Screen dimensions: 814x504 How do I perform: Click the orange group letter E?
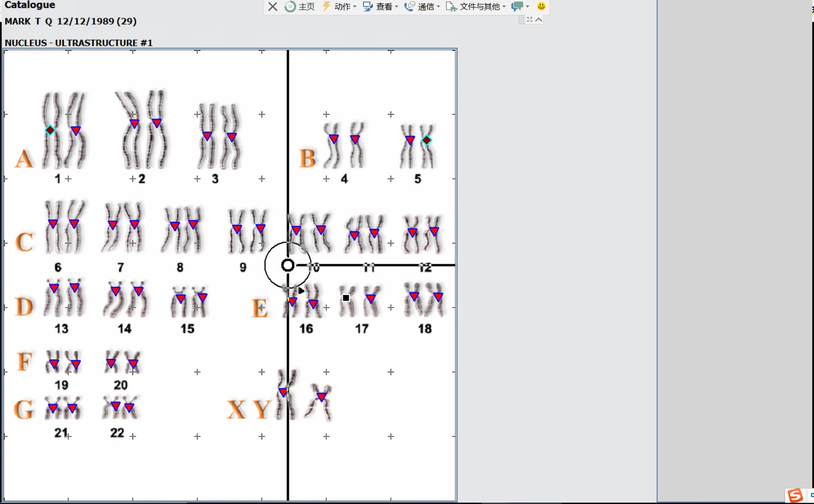pos(260,308)
